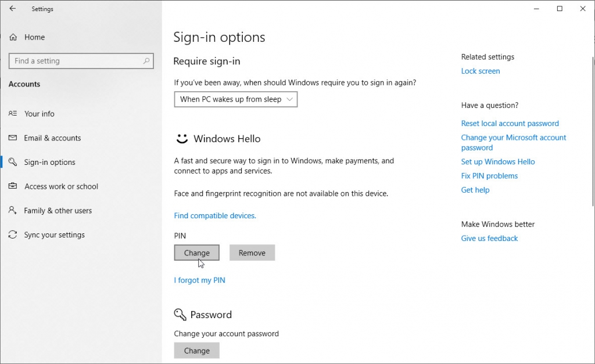
Task: Select When PC wakes up from sleep
Action: pyautogui.click(x=227, y=99)
